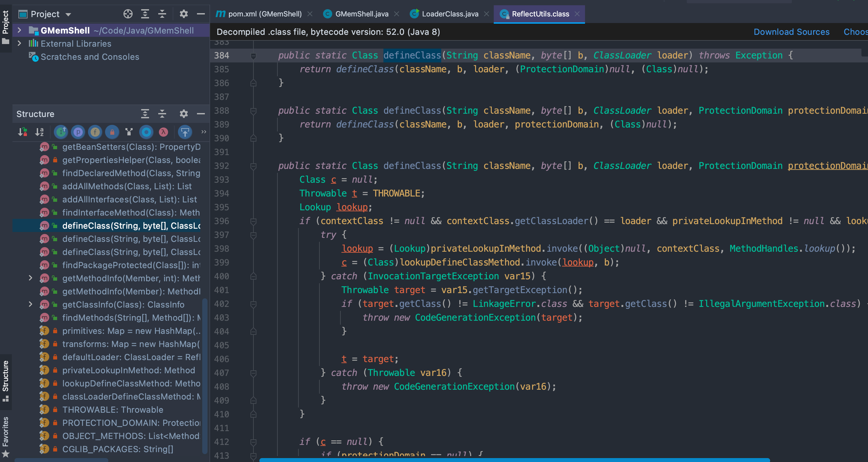Collapse the try block fold at line 397
868x462 pixels.
pos(253,235)
